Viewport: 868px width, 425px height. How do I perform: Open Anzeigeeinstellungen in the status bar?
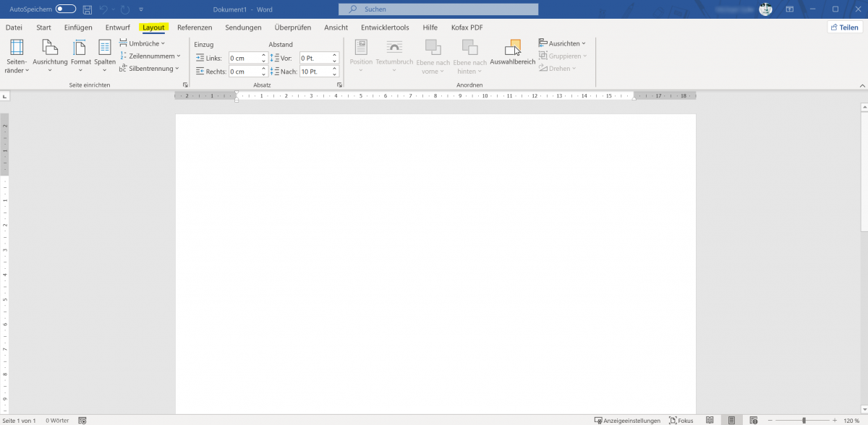(x=628, y=420)
